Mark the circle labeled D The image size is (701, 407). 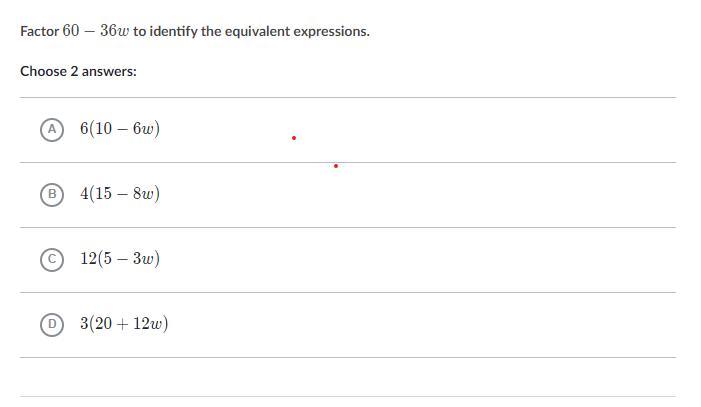coord(50,324)
